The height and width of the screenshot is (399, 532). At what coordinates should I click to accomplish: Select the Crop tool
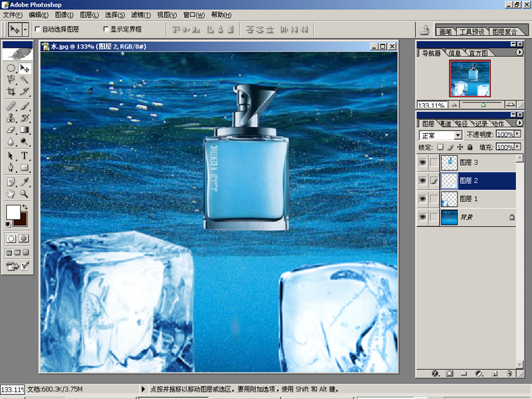[x=11, y=91]
